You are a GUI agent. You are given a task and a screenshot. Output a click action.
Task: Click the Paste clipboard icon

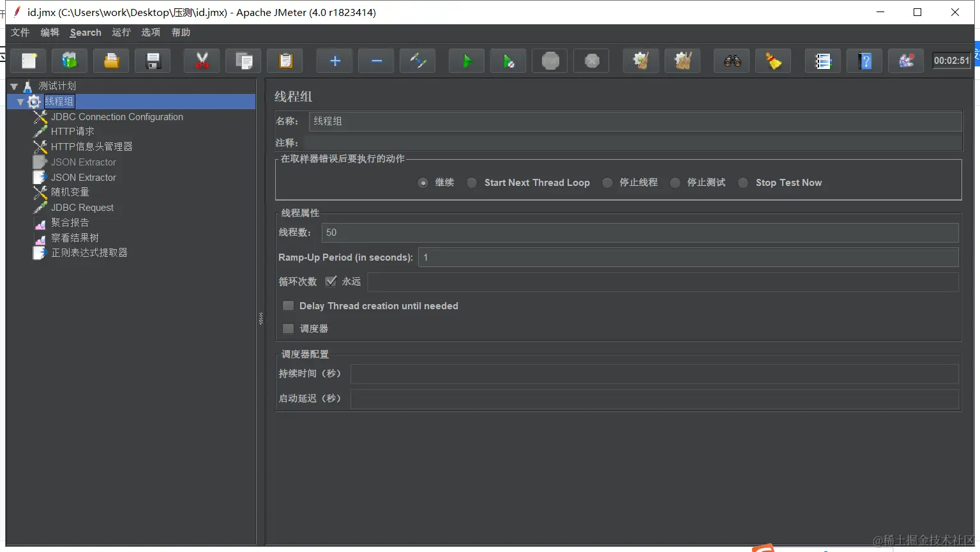coord(285,61)
